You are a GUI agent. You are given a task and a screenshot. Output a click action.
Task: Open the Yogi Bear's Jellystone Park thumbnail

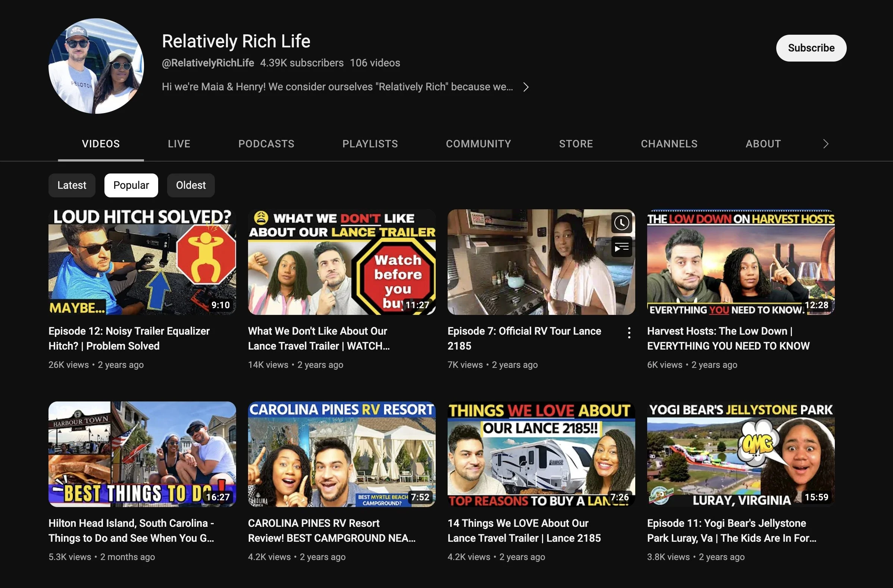click(x=741, y=454)
